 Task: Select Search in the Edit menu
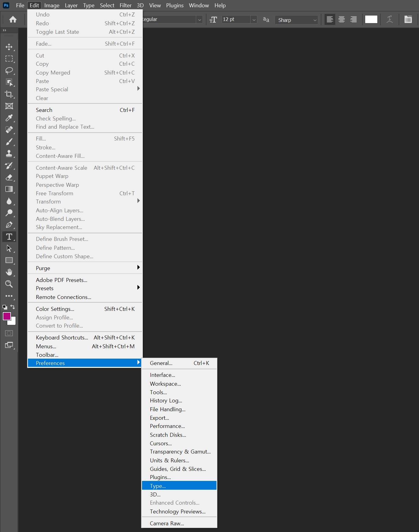click(85, 110)
